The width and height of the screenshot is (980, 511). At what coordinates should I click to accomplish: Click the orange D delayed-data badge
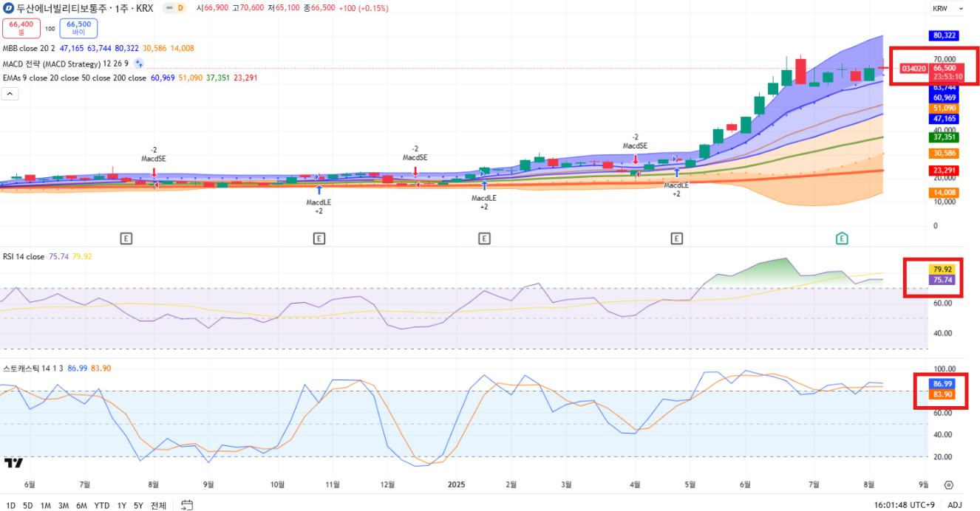coord(180,8)
